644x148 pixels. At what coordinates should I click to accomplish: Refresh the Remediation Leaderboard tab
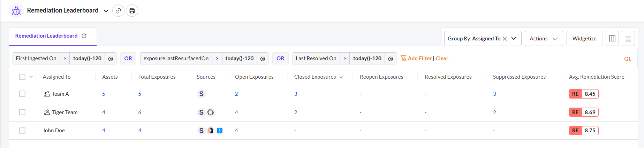tap(84, 36)
